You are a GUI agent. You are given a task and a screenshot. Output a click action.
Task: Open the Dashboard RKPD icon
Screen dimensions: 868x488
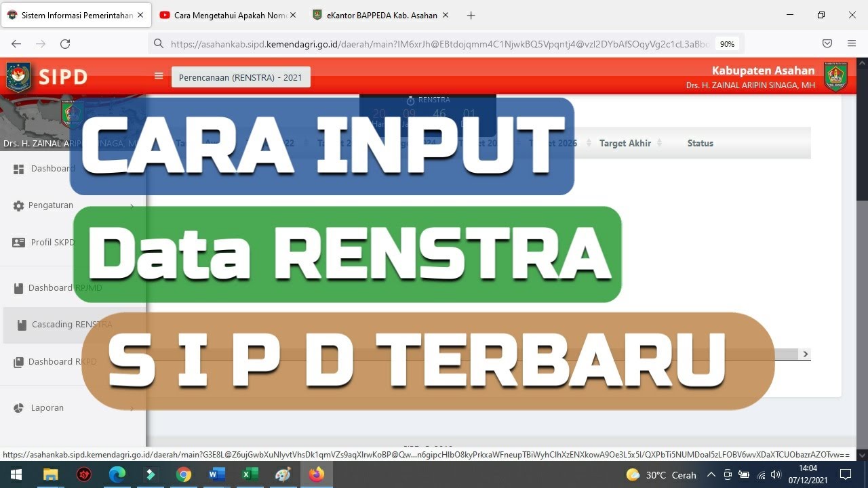pos(18,362)
